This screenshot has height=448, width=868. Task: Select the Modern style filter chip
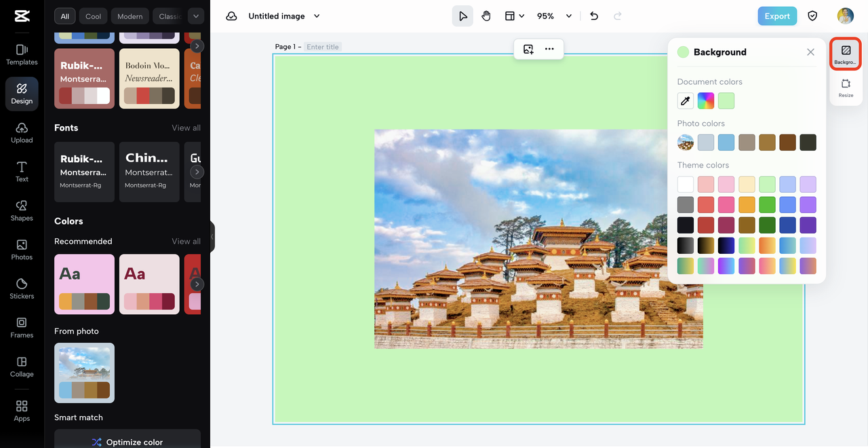coord(130,16)
